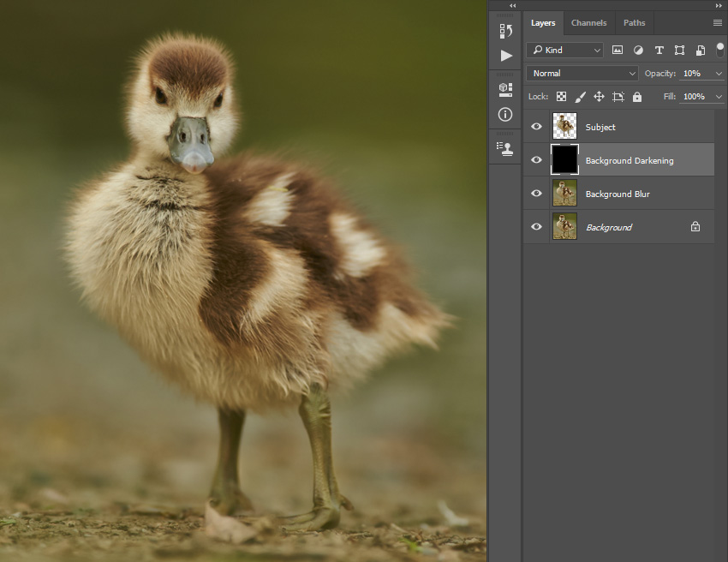Open the 3D panel icon
This screenshot has height=562, width=728.
pyautogui.click(x=505, y=89)
